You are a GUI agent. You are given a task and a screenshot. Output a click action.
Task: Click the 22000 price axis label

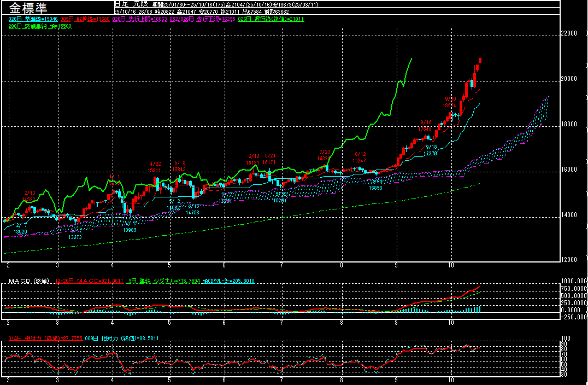(569, 33)
